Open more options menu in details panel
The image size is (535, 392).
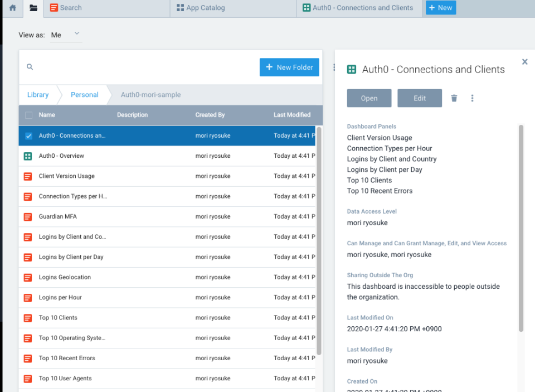pos(472,98)
